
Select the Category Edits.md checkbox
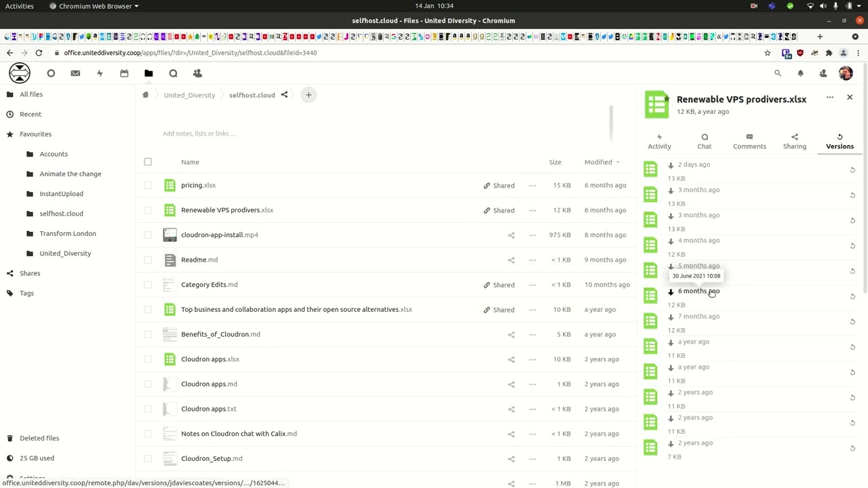pyautogui.click(x=148, y=285)
